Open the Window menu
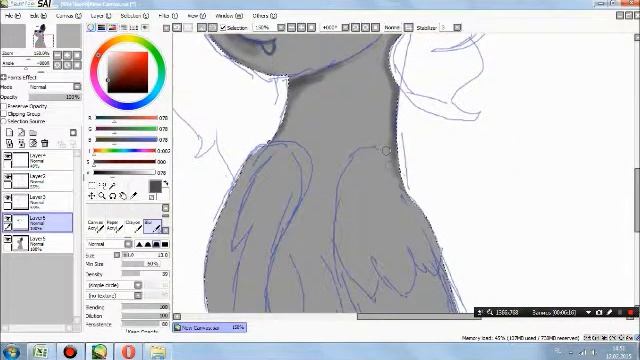 click(229, 16)
